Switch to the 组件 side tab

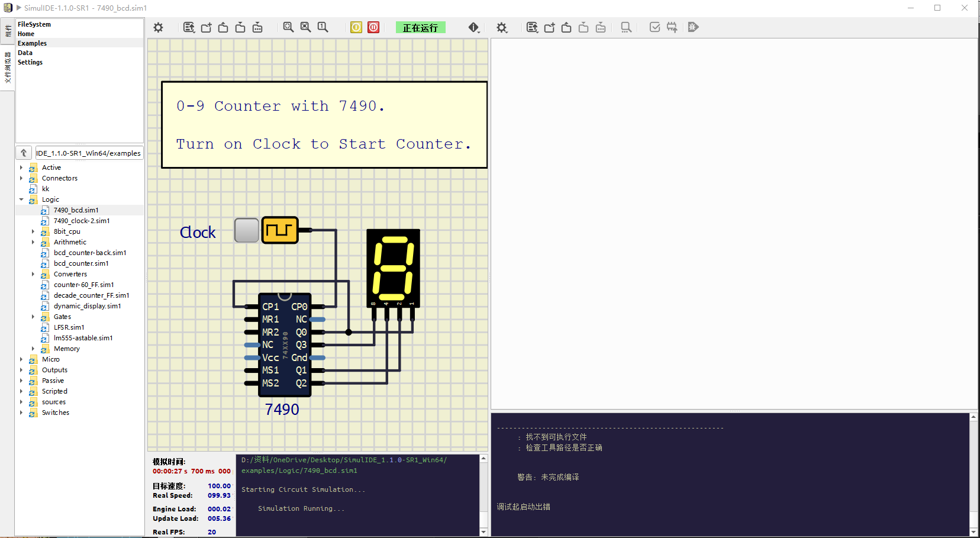coord(8,31)
